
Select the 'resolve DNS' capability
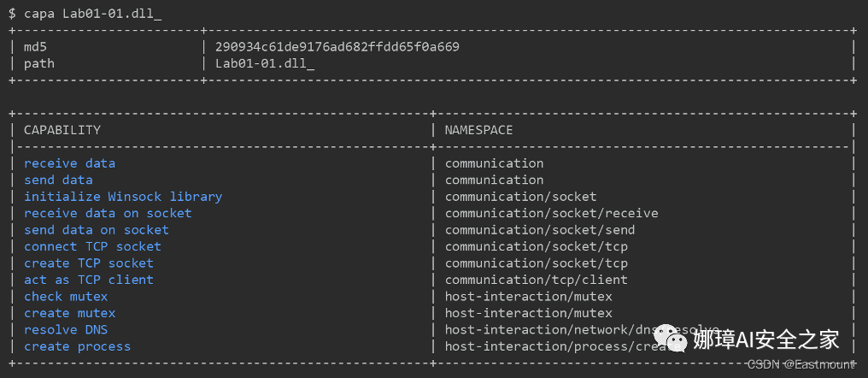(66, 330)
